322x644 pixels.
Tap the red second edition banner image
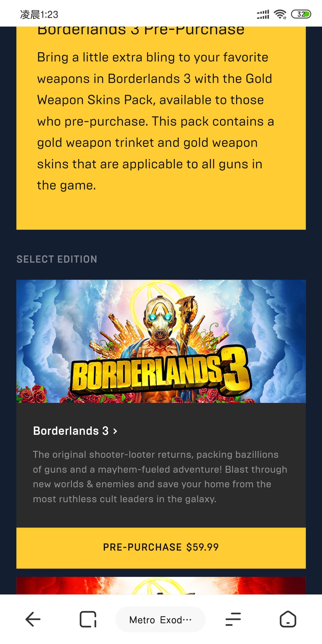point(161,586)
